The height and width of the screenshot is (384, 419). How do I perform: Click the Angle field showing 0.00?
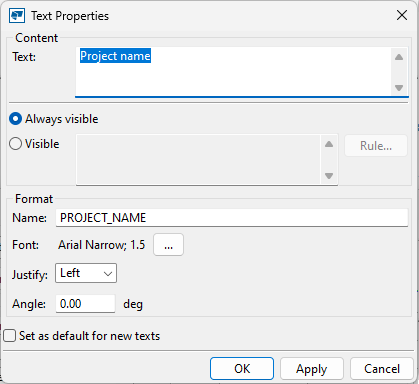[85, 304]
